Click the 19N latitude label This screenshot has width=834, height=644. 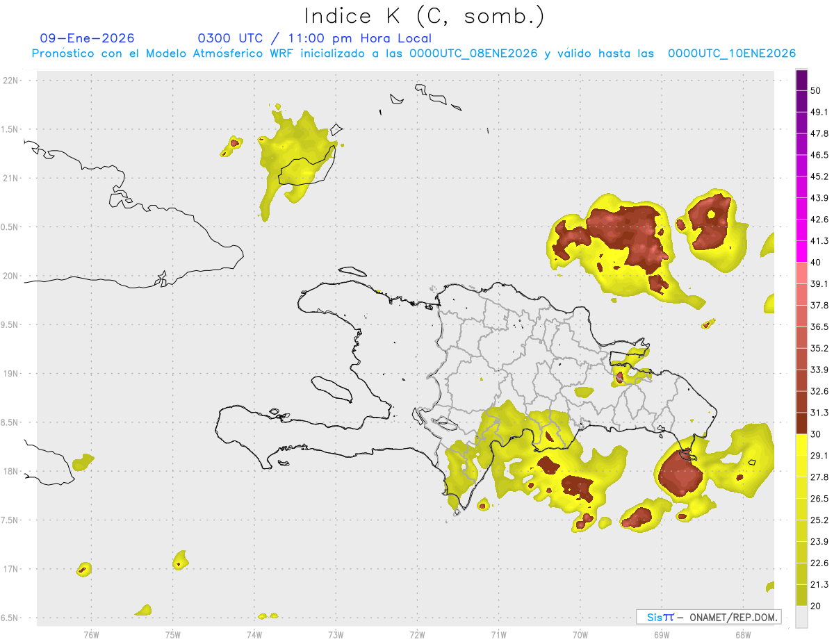(10, 374)
